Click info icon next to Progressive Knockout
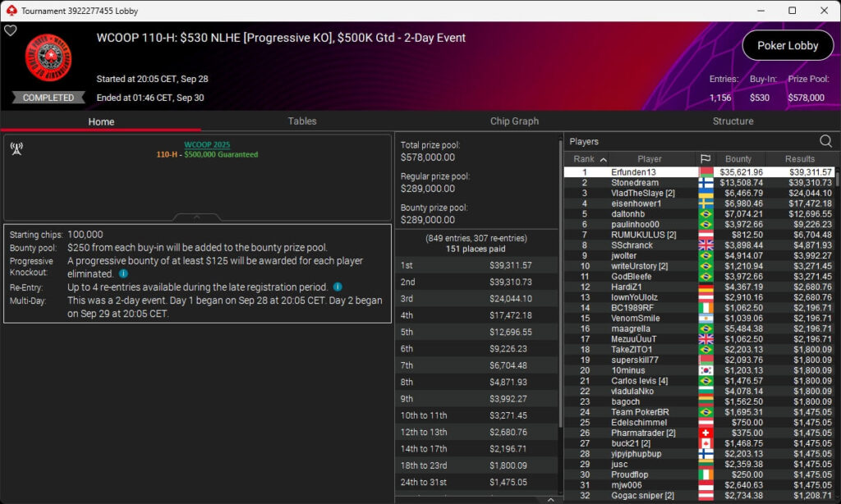 click(x=123, y=273)
